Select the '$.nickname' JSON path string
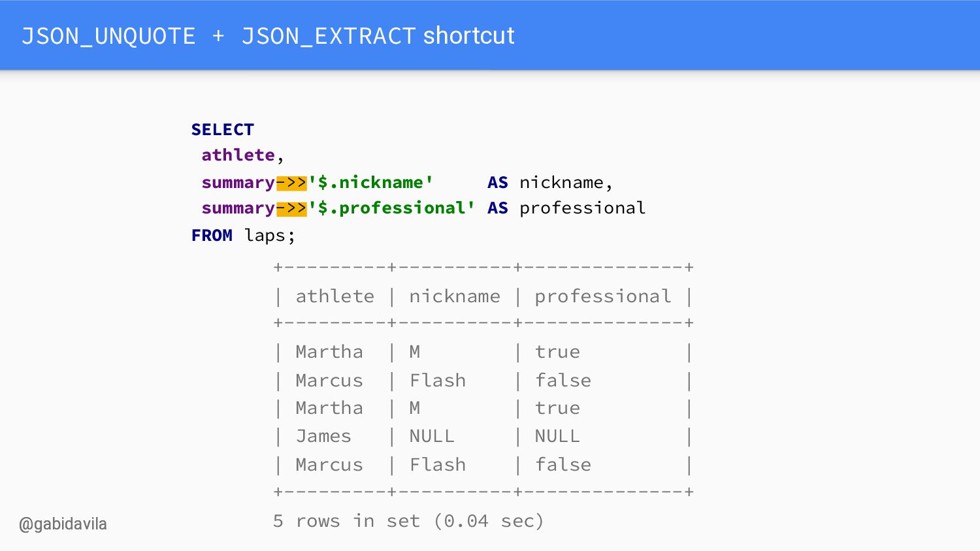This screenshot has height=551, width=980. [x=370, y=182]
